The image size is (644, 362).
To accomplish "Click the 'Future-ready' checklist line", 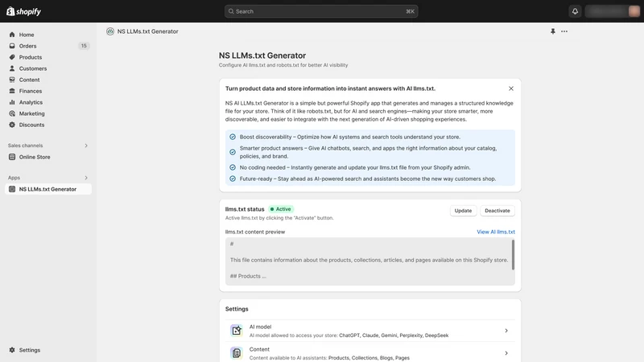I will pyautogui.click(x=368, y=179).
